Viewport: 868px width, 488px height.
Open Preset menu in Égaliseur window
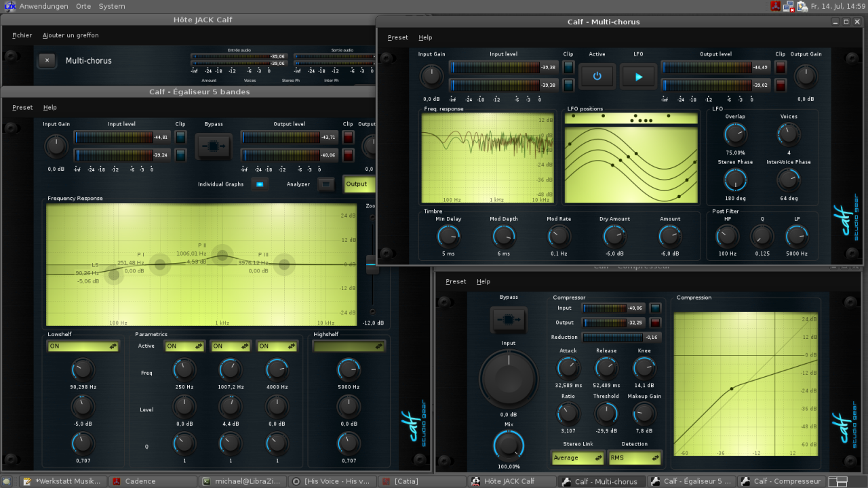[22, 107]
